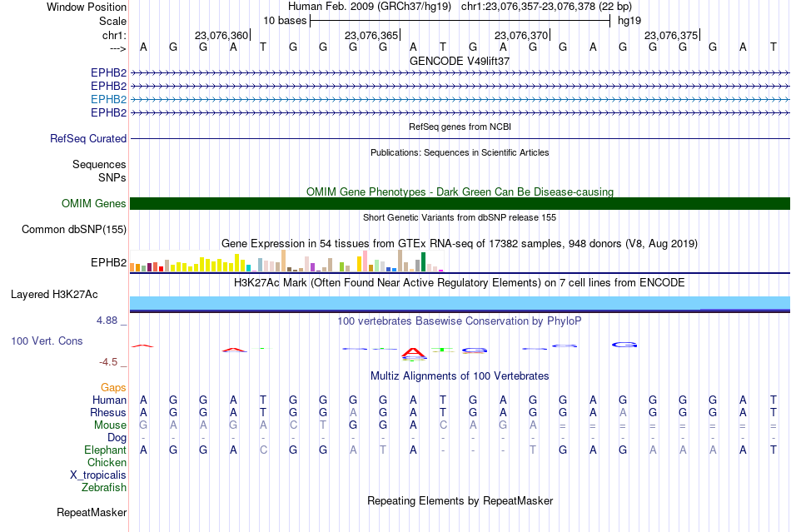The image size is (791, 532).
Task: Click the Rhesus alignment row label
Action: [108, 412]
